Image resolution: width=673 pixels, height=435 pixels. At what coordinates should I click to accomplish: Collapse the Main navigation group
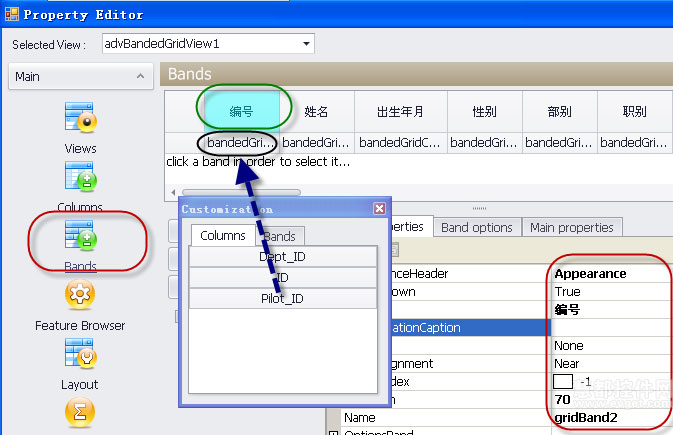(140, 76)
